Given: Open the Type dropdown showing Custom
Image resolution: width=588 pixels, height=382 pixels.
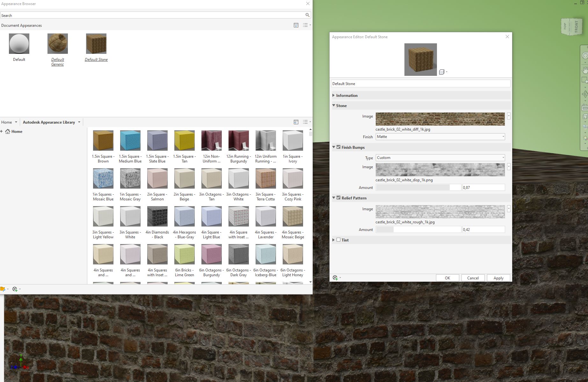Looking at the screenshot, I should (x=440, y=157).
